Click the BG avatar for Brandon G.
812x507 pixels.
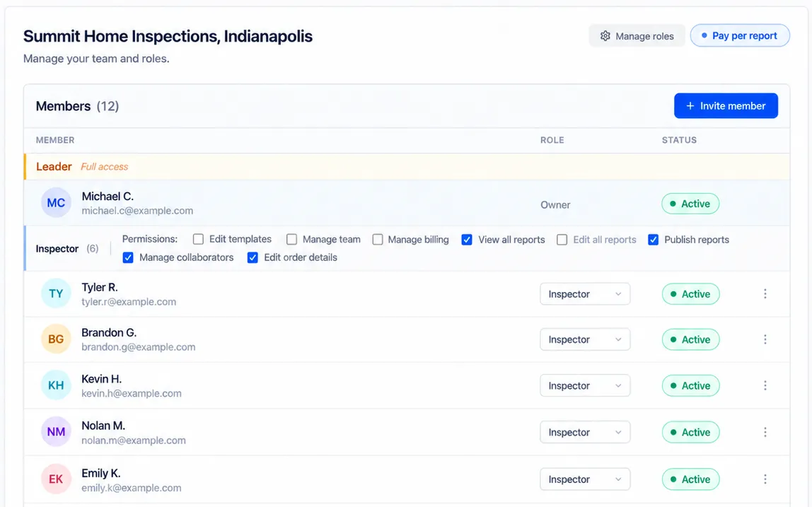pos(56,339)
